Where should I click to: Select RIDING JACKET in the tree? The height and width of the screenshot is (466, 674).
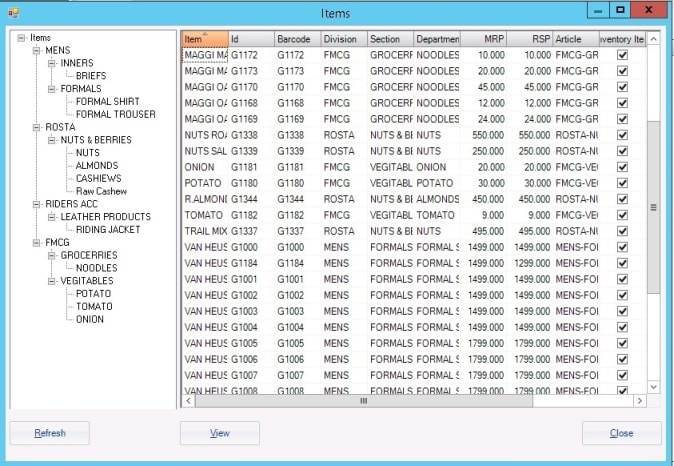tap(110, 229)
